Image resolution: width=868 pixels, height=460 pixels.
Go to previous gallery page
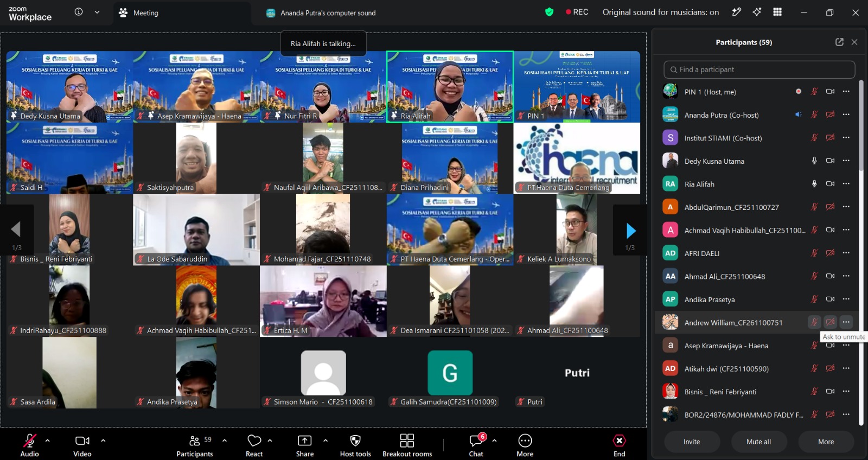click(16, 231)
